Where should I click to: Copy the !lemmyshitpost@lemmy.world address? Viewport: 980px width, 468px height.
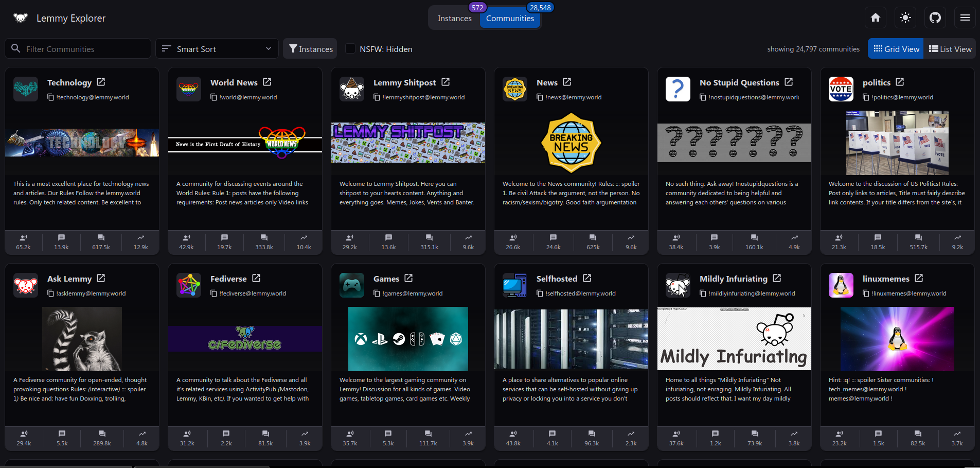(377, 97)
